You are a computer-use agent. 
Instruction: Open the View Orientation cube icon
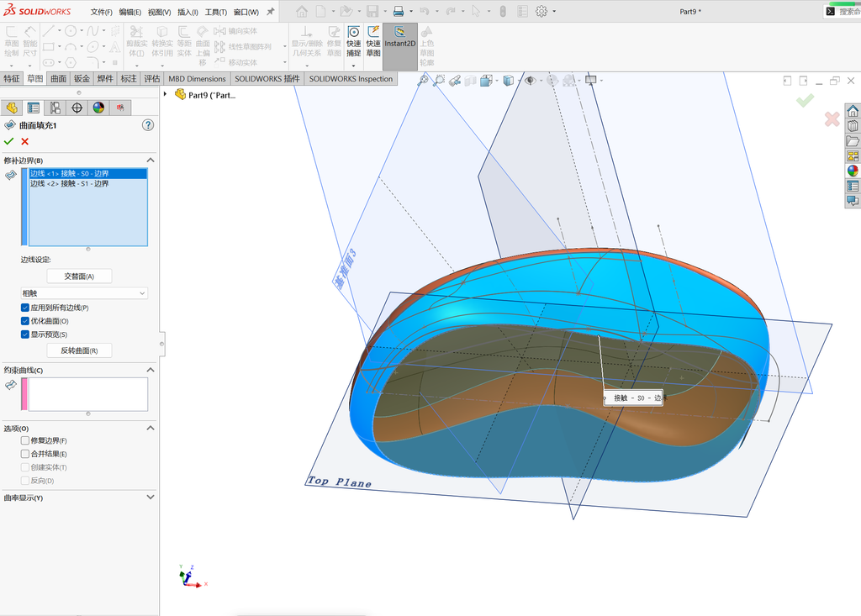(486, 82)
